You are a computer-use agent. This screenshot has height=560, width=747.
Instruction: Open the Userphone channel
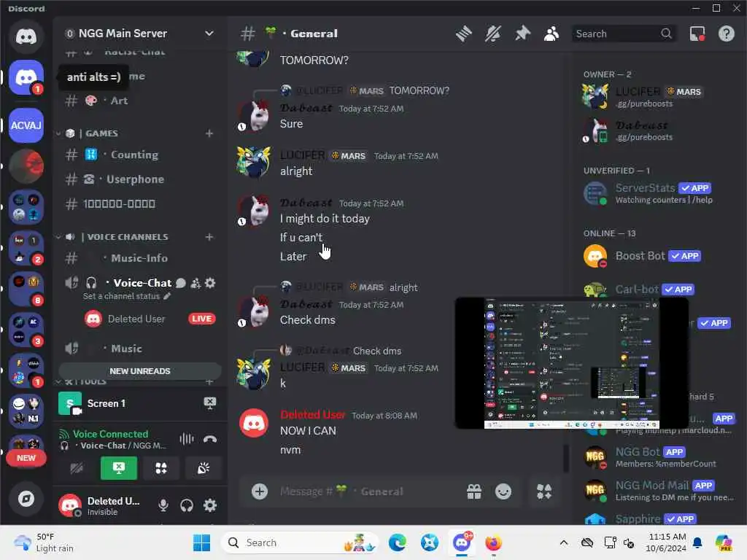pos(139,179)
